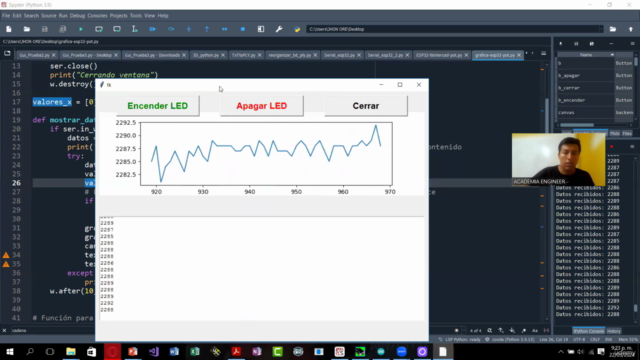Open the Search menu
Image resolution: width=640 pixels, height=360 pixels.
[31, 16]
